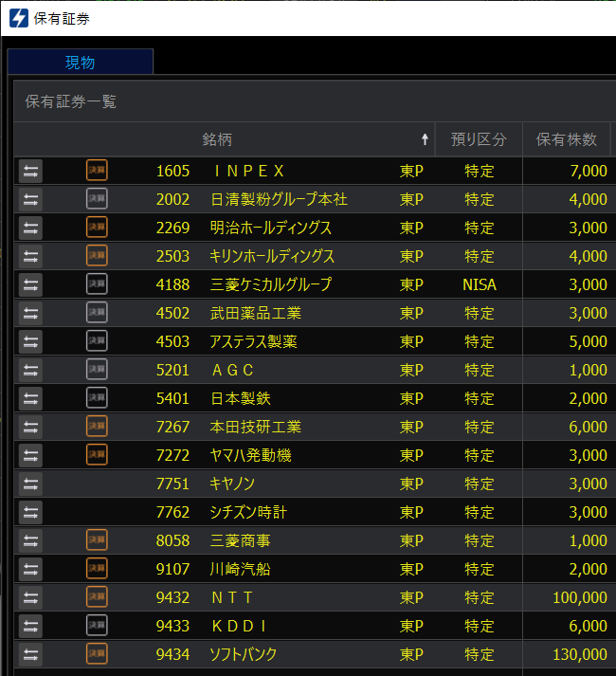This screenshot has height=676, width=616.
Task: Click the 決算 earnings icon for 本田技研工業
Action: coord(97,427)
